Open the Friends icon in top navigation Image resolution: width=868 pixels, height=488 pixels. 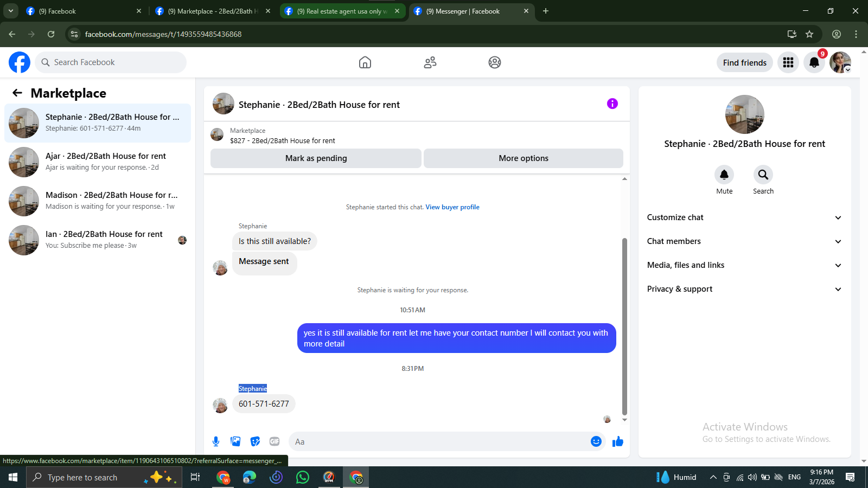coord(430,62)
